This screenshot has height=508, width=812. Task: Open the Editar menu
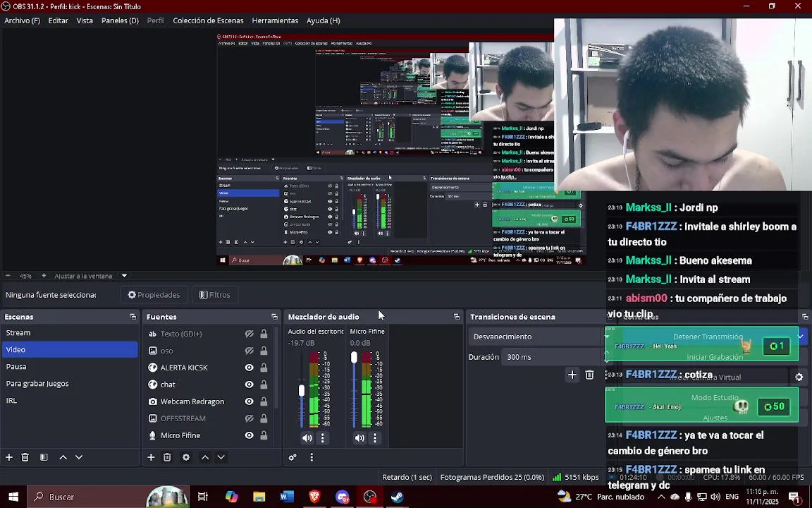click(x=58, y=20)
